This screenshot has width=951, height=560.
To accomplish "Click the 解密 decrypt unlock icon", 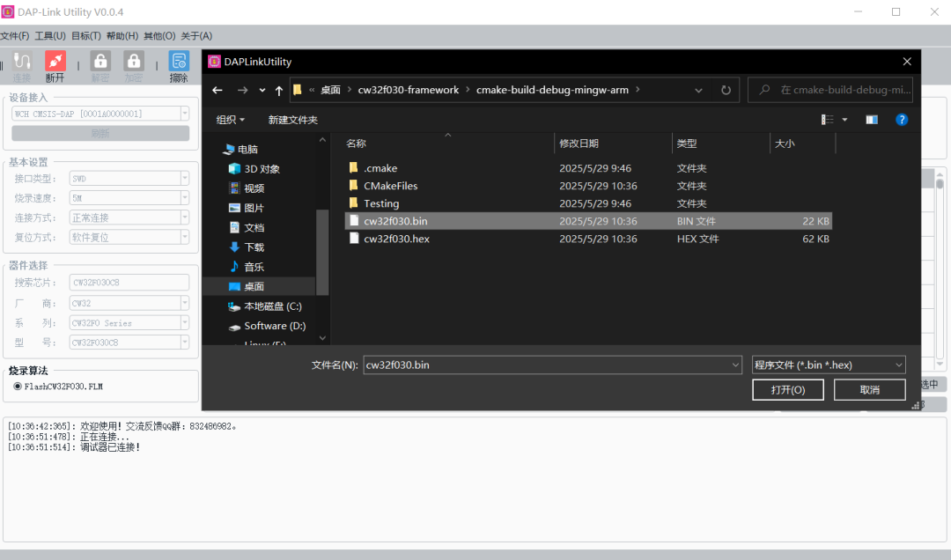I will [x=99, y=60].
